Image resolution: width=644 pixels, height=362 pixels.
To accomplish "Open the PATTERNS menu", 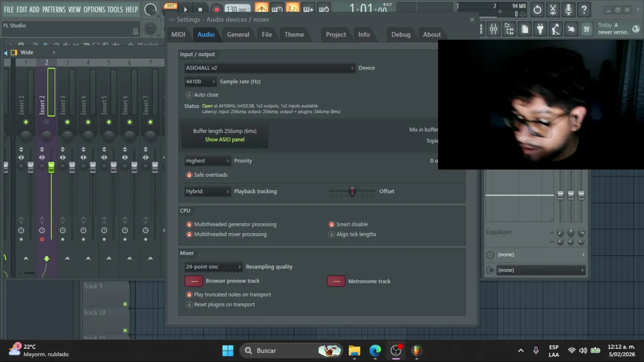I will 54,10.
